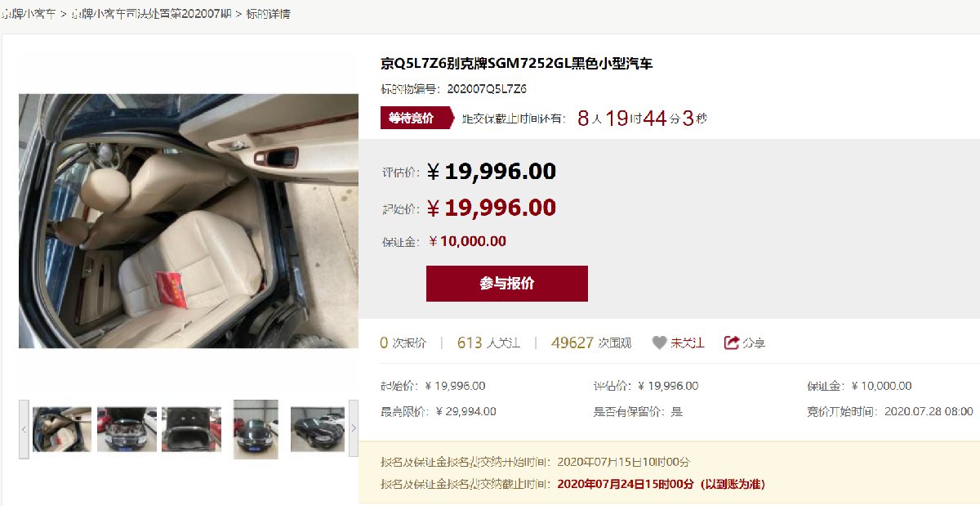Open the 京牌小客车 breadcrumb link
This screenshot has height=506, width=980.
click(29, 14)
